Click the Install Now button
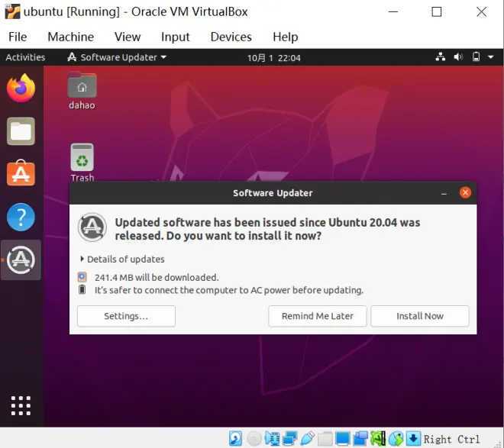The width and height of the screenshot is (504, 448). [420, 316]
